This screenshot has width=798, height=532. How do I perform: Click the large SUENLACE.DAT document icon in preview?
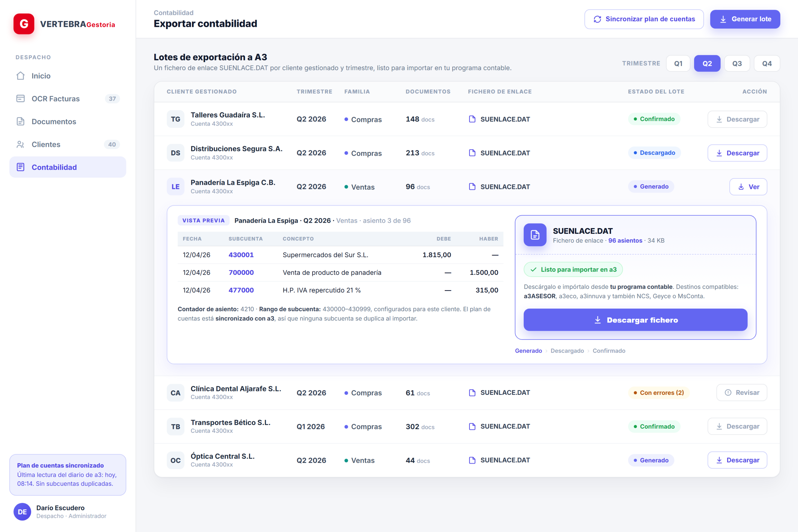pos(535,235)
